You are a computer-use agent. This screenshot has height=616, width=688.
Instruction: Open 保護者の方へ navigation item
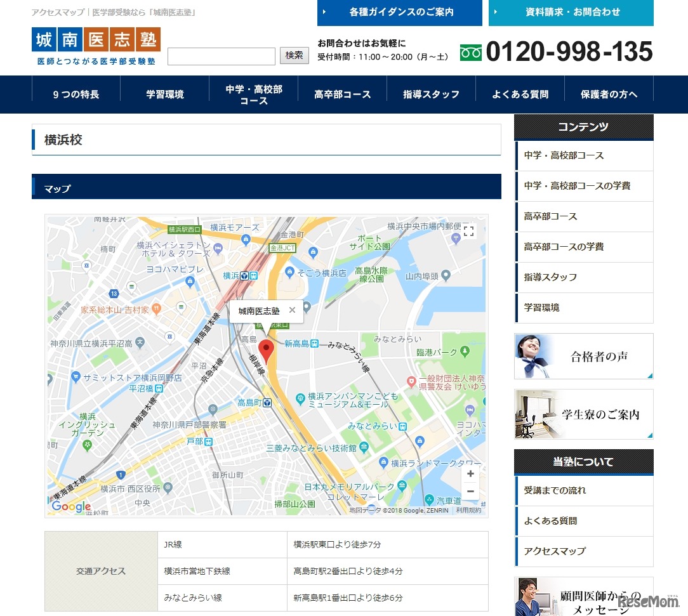tap(609, 95)
